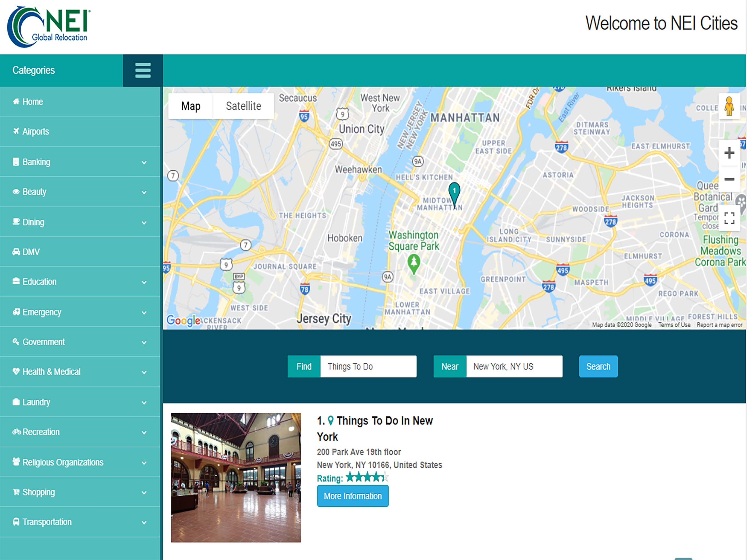
Task: Click the Categories header label
Action: click(x=33, y=70)
